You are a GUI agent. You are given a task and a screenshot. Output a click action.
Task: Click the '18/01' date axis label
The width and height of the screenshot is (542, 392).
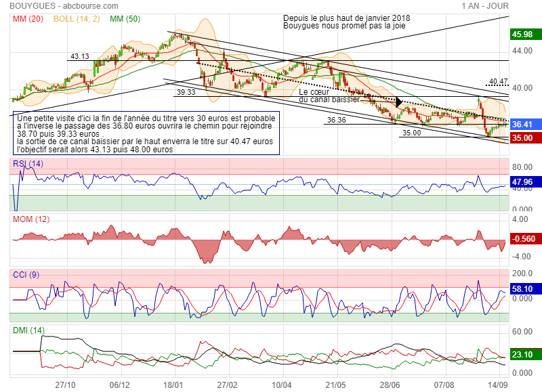click(173, 385)
